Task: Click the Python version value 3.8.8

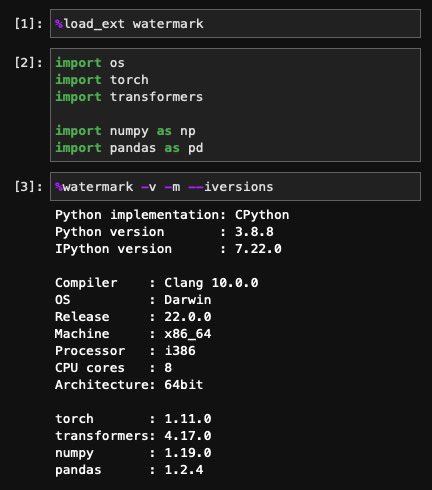Action: (x=254, y=232)
